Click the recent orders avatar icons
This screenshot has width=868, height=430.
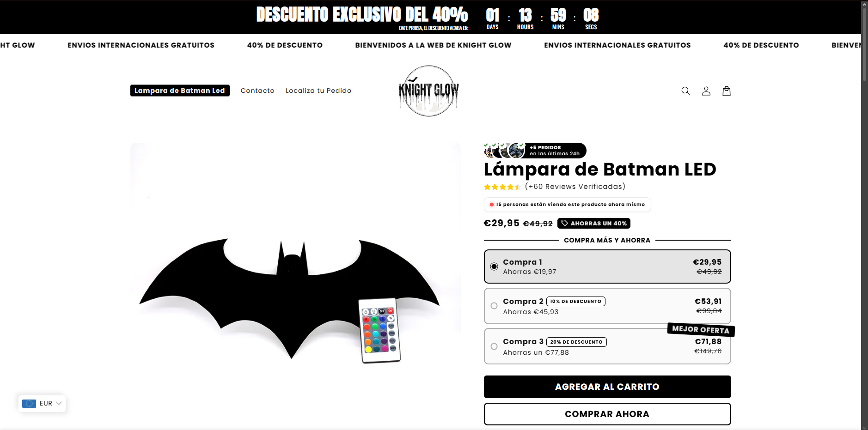505,151
